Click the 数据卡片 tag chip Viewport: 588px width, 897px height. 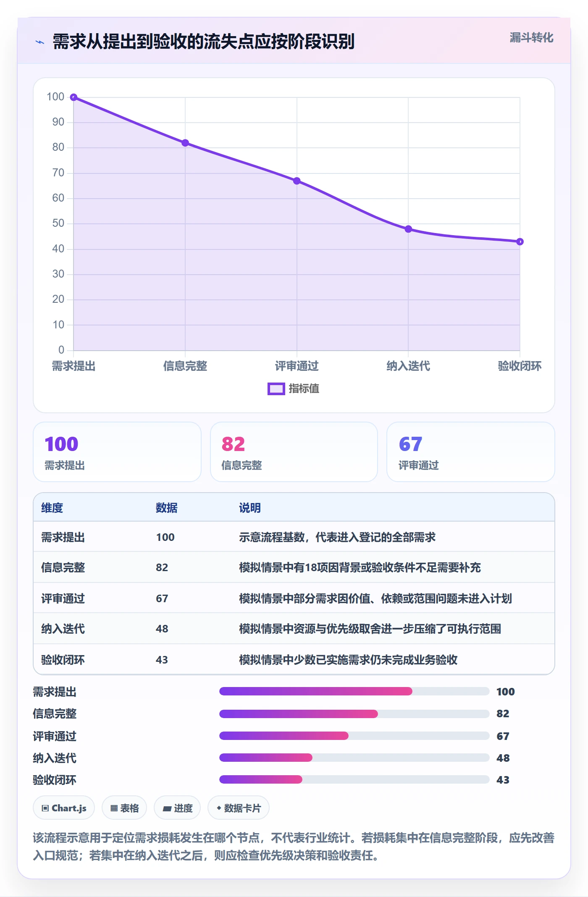point(239,808)
